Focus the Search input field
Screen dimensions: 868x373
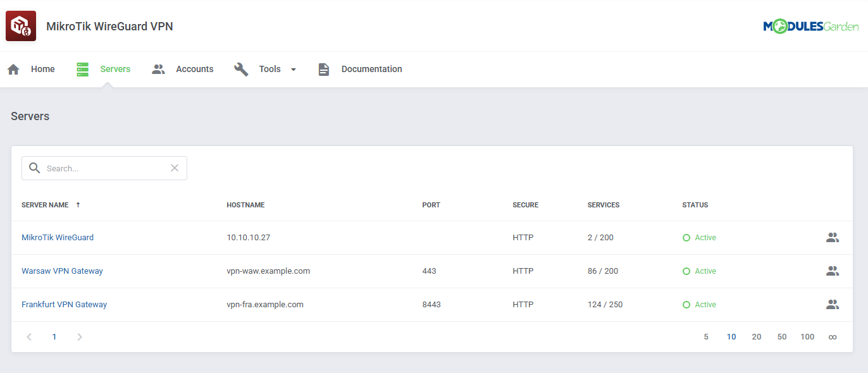tap(104, 168)
